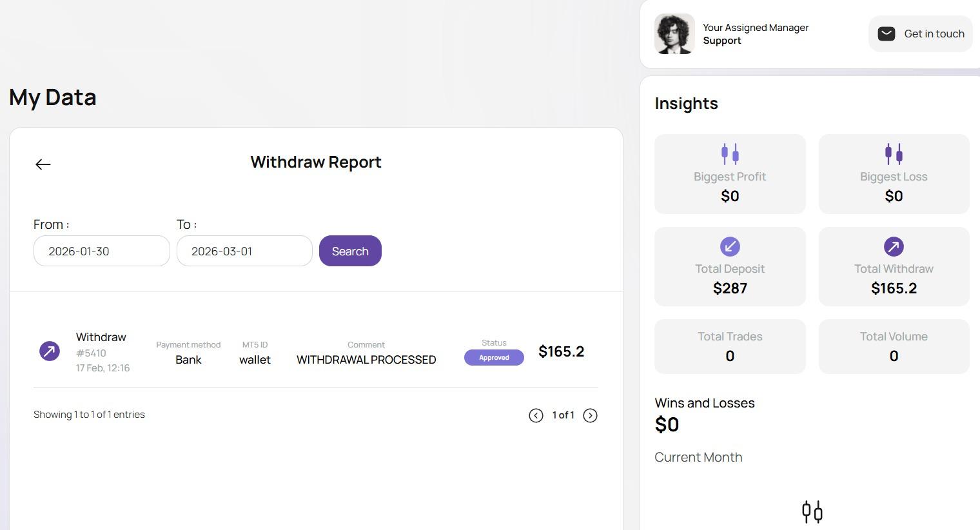Click the candlestick icon under Current Month
This screenshot has width=980, height=530.
pos(812,512)
